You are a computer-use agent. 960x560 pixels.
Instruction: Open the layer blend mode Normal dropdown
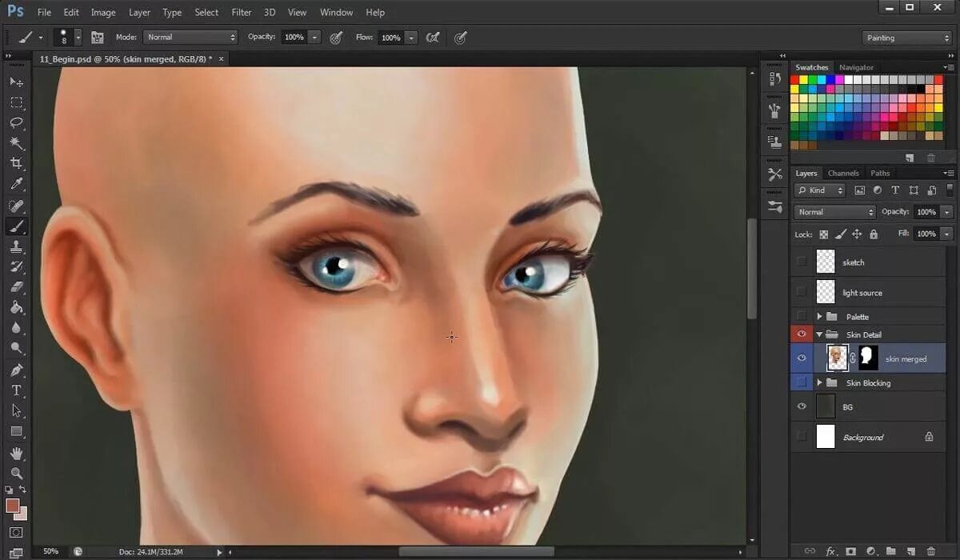point(835,212)
